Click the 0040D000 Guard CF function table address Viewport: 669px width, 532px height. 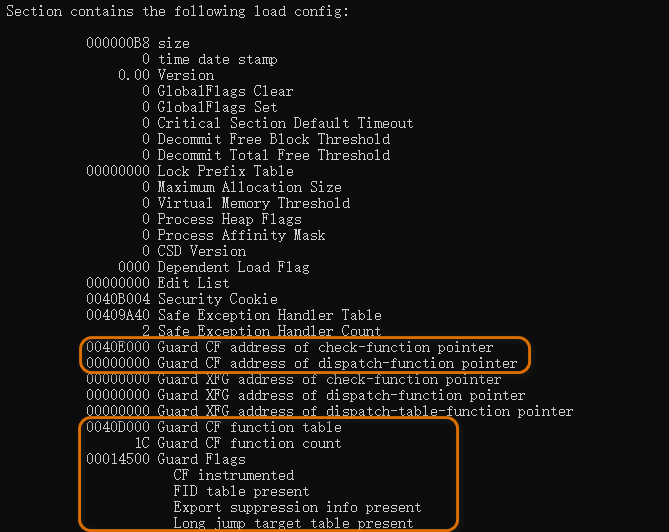tap(118, 427)
